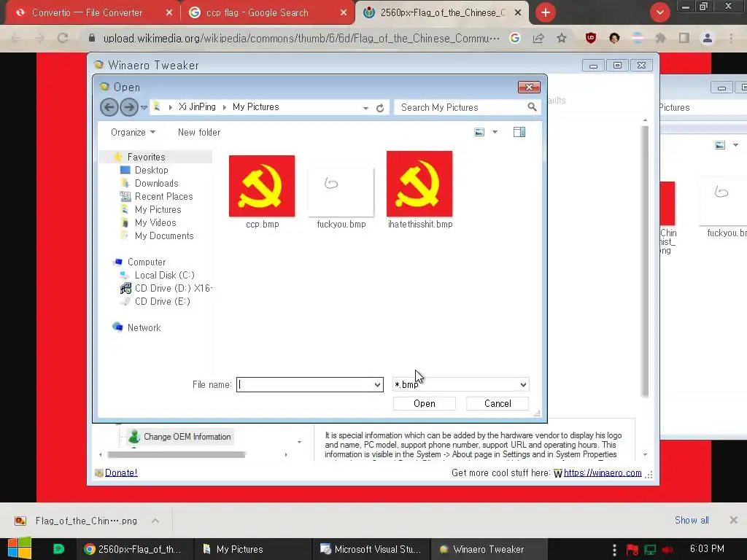Click the Open button
This screenshot has width=747, height=560.
click(424, 403)
